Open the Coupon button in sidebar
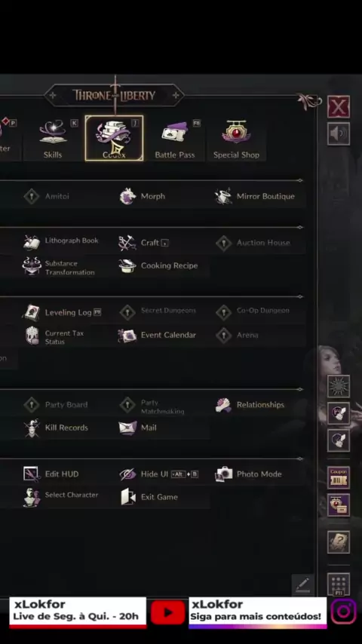This screenshot has width=362, height=644. [339, 477]
